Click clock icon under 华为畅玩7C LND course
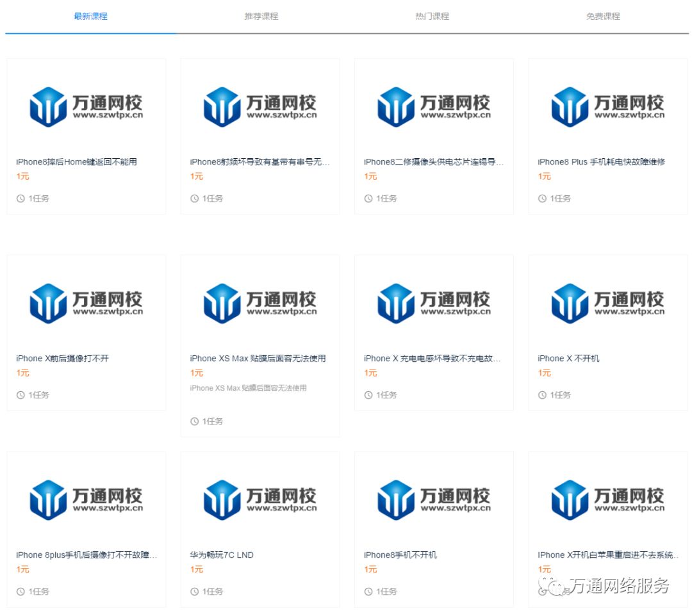Screen dimensions: 692x616 [x=195, y=592]
